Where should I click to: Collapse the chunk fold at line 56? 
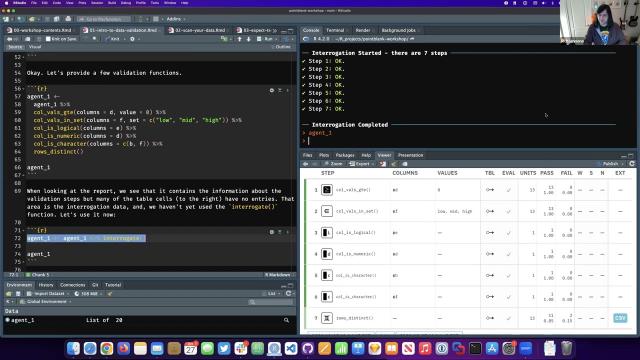pos(23,89)
